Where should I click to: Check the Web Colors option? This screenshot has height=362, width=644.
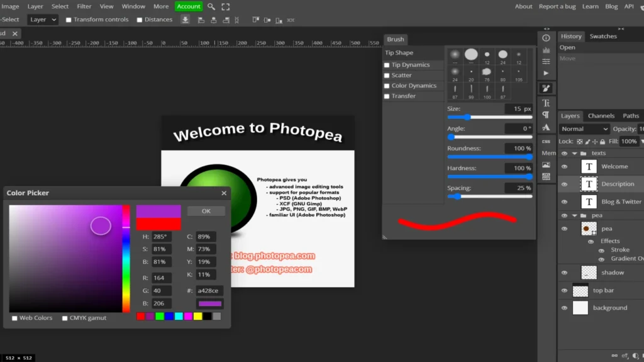click(14, 318)
